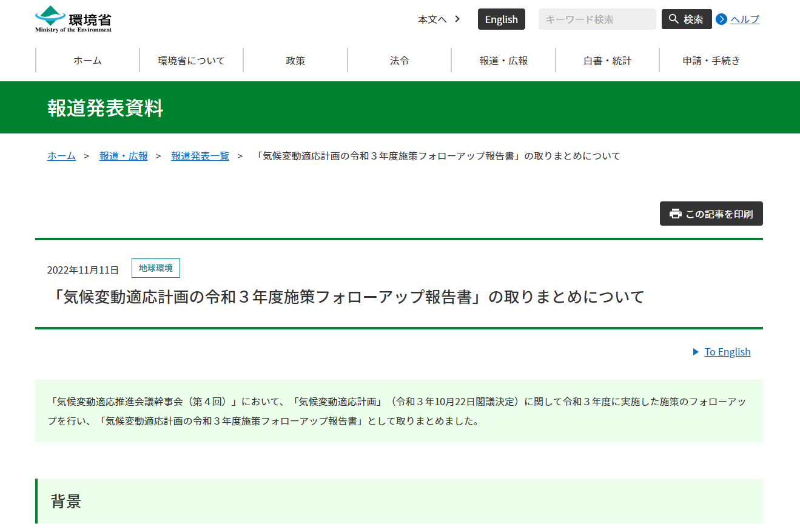The image size is (800, 532).
Task: Click the printer icon to print article
Action: [676, 214]
